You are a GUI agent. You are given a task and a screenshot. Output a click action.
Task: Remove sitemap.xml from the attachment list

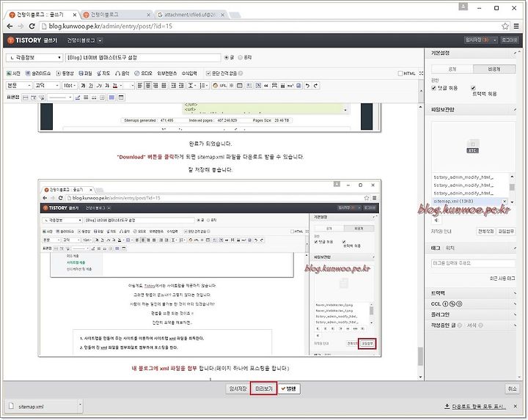[505, 202]
